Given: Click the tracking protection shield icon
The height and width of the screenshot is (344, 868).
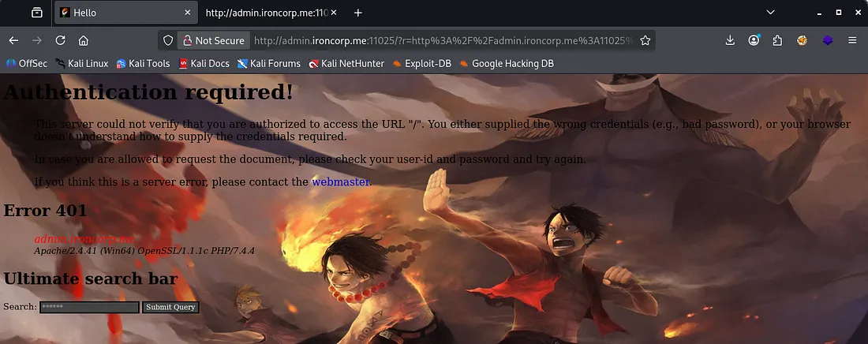Looking at the screenshot, I should click(168, 40).
